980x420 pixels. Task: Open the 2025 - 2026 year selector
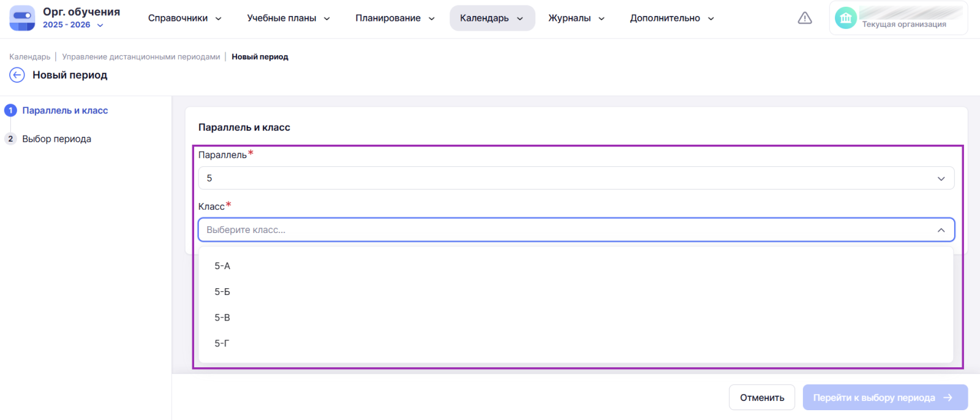[73, 25]
